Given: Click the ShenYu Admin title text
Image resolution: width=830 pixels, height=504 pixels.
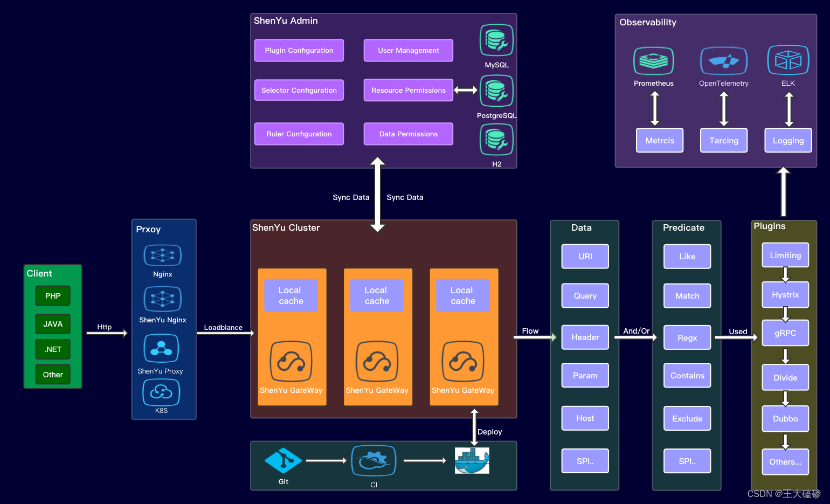Looking at the screenshot, I should (x=286, y=20).
